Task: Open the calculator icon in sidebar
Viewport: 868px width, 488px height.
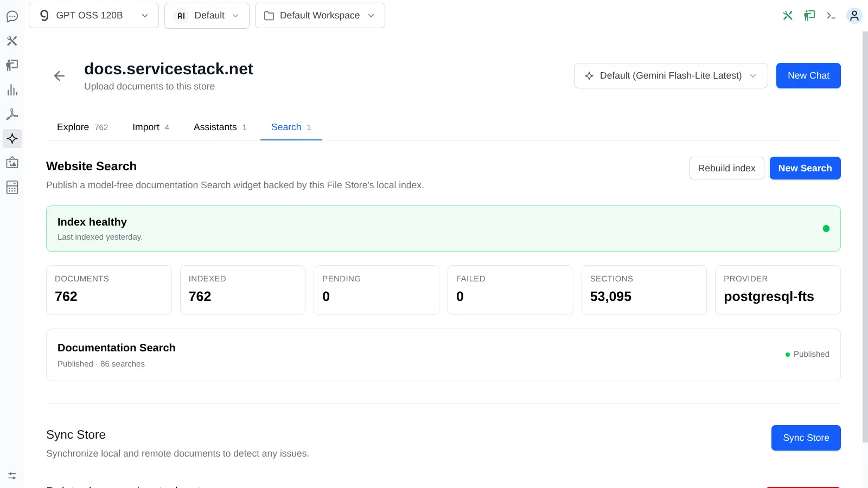Action: click(x=12, y=188)
